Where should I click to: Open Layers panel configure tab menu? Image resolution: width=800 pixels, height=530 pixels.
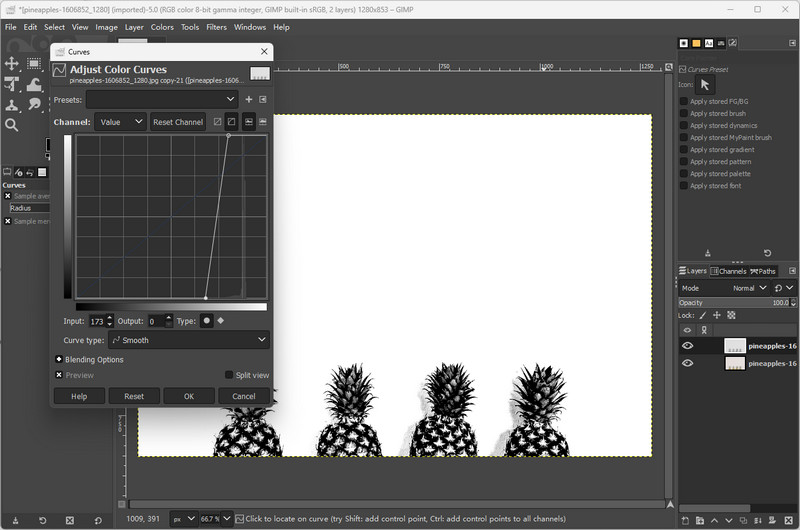(x=792, y=271)
